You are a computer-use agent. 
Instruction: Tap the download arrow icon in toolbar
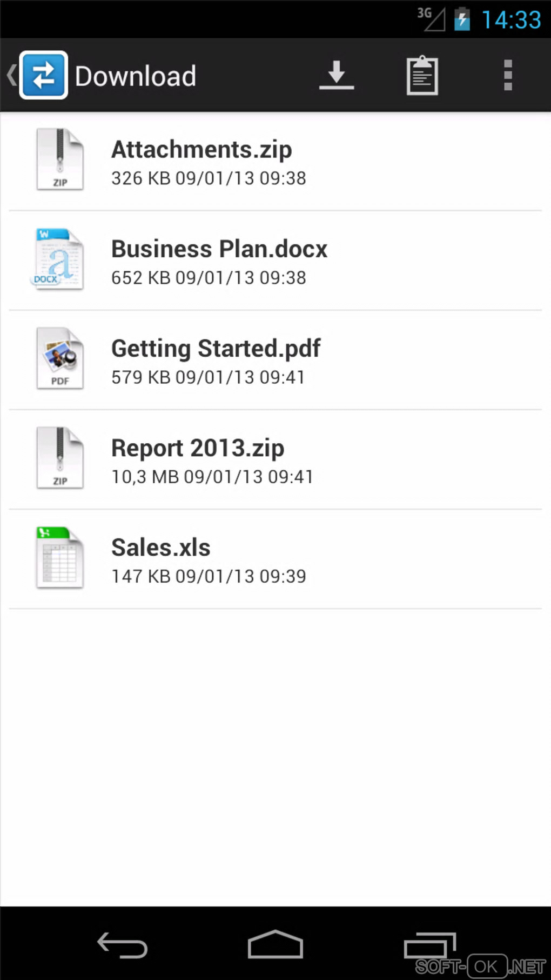pyautogui.click(x=336, y=75)
